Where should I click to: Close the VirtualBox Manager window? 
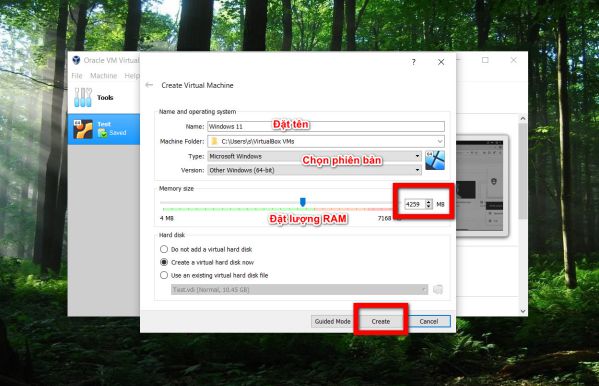[x=513, y=60]
